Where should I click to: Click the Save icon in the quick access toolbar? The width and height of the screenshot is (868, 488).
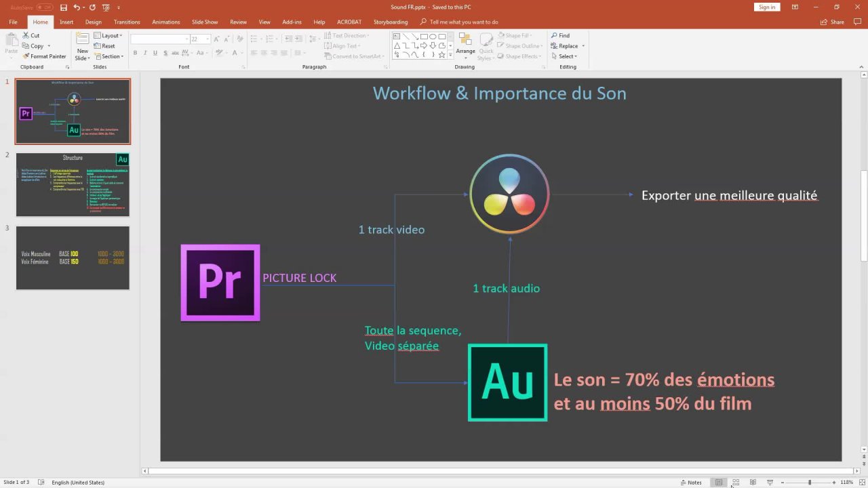point(63,7)
